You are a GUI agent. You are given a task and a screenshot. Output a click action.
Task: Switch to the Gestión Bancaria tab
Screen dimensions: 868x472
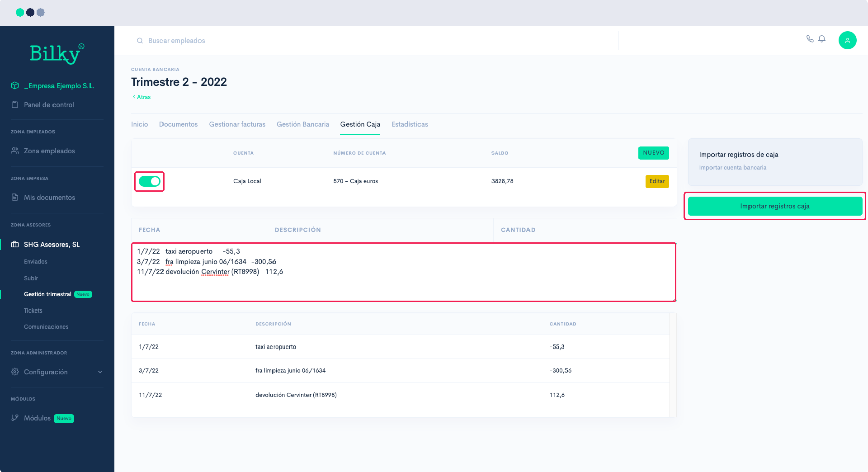[302, 124]
